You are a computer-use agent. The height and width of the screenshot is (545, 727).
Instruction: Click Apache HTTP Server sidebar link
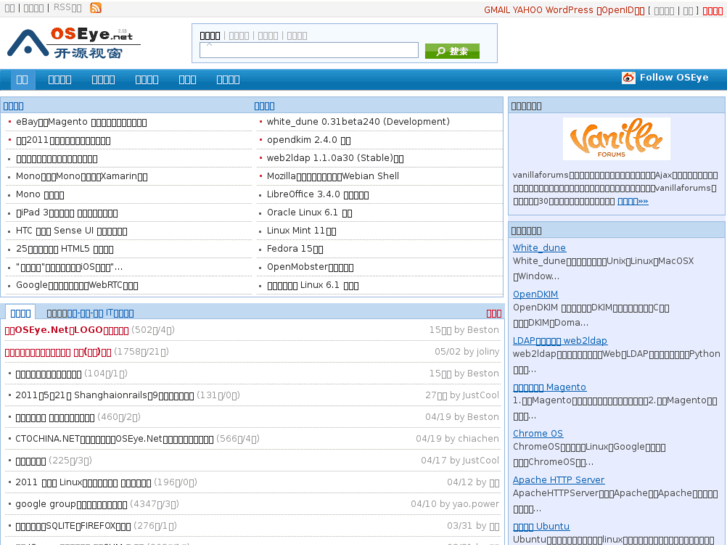(x=559, y=480)
